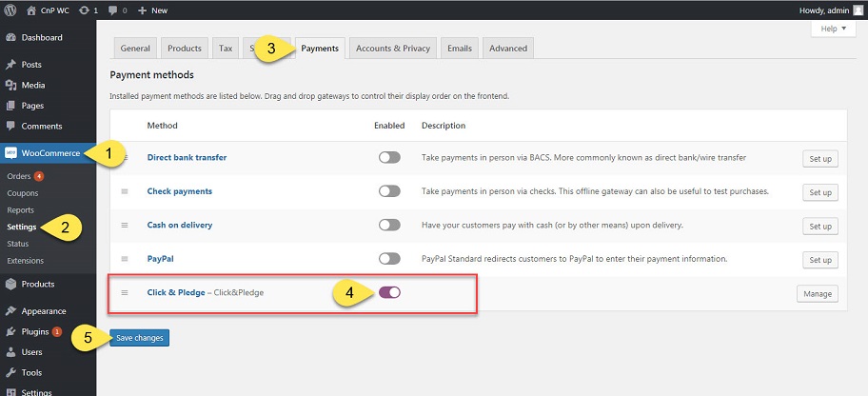The width and height of the screenshot is (868, 396).
Task: Open Check payments method link
Action: pos(179,191)
